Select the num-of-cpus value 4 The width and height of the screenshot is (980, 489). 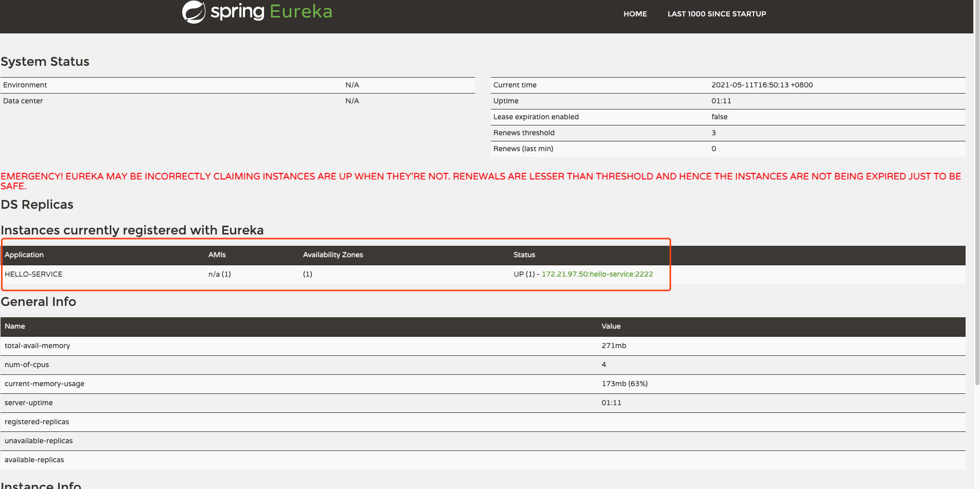tap(604, 365)
